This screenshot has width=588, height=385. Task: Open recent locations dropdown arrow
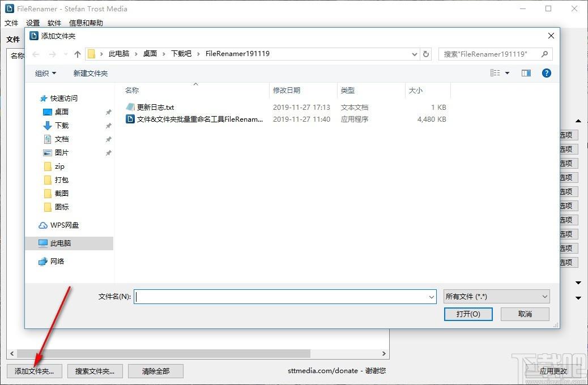[66, 54]
